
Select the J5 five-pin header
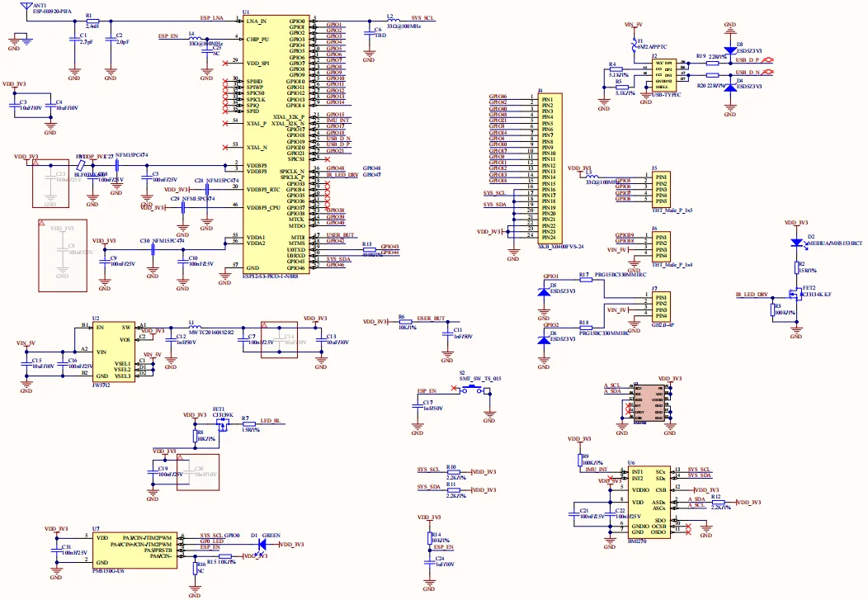tap(660, 188)
